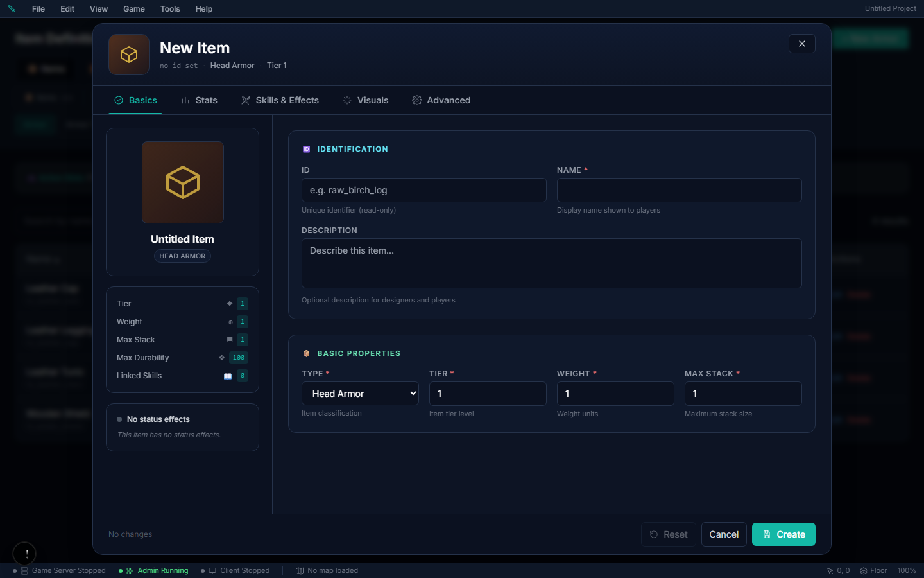Click the Linked Skills book icon
Viewport: 924px width, 578px height.
227,376
